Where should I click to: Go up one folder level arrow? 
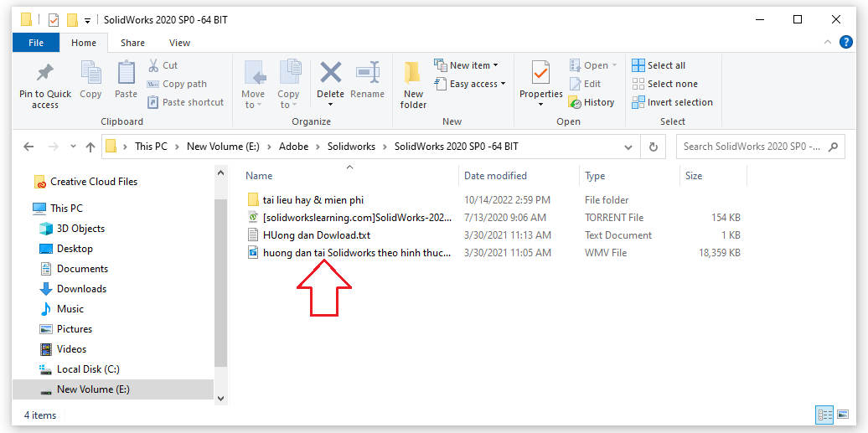point(90,147)
